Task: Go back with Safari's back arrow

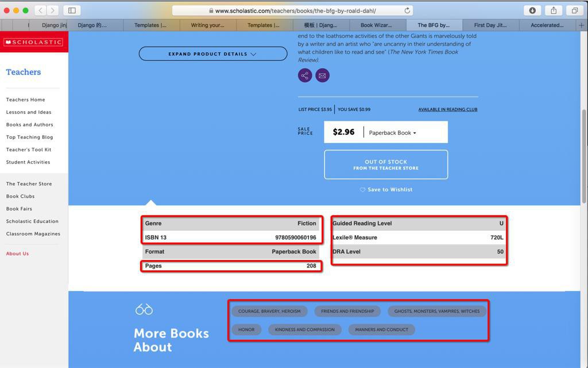Action: coord(41,10)
